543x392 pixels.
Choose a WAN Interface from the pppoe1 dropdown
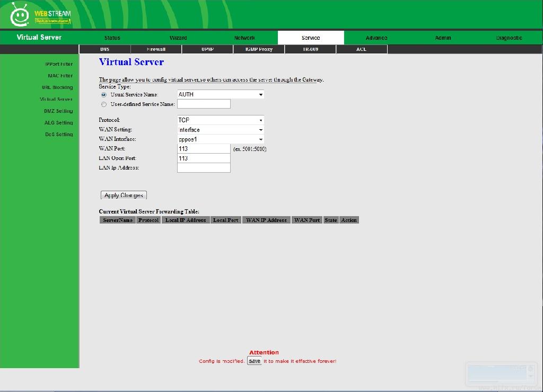tap(220, 139)
